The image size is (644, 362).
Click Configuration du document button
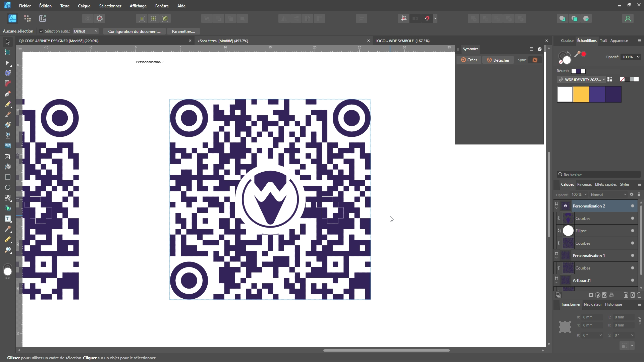pyautogui.click(x=134, y=31)
